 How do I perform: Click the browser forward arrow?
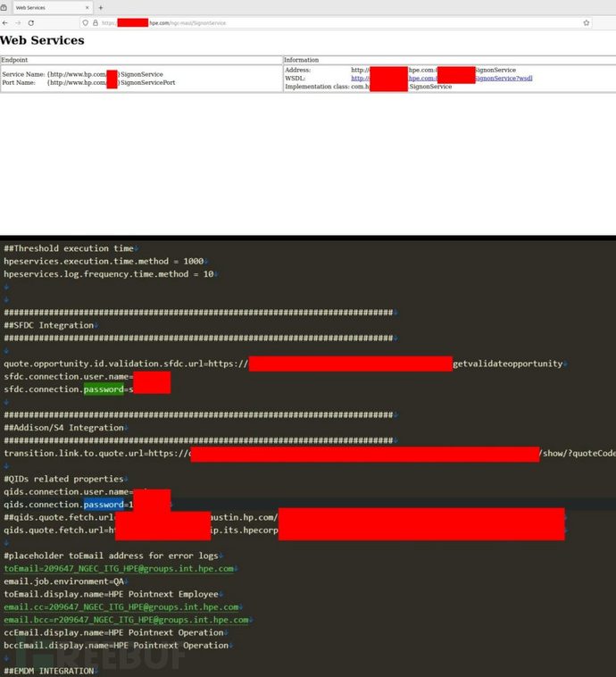18,23
